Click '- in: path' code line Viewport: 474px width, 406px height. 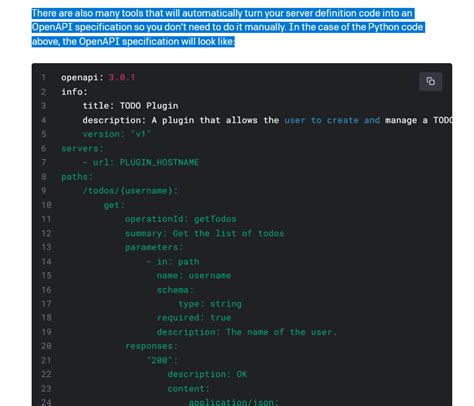coord(173,262)
